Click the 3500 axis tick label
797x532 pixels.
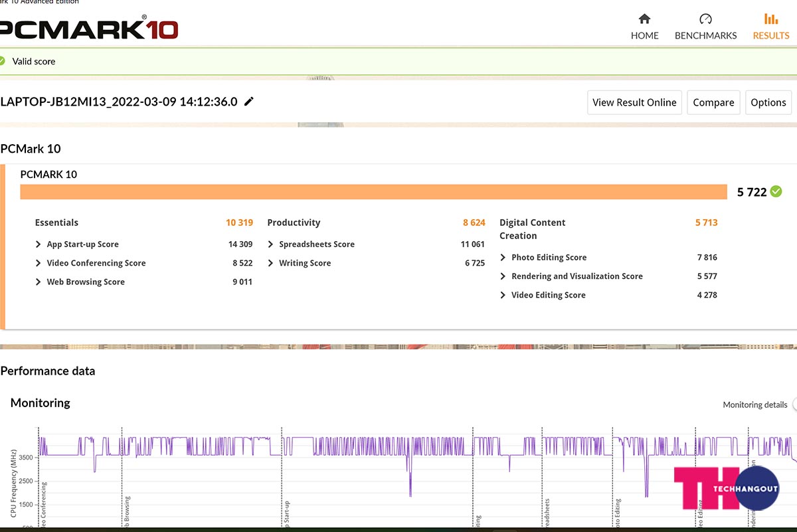(25, 458)
